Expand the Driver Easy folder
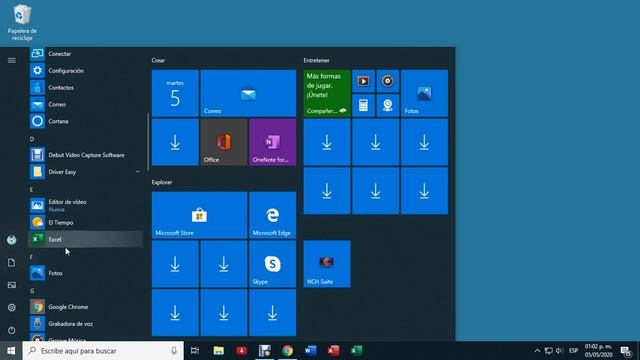 coord(86,172)
